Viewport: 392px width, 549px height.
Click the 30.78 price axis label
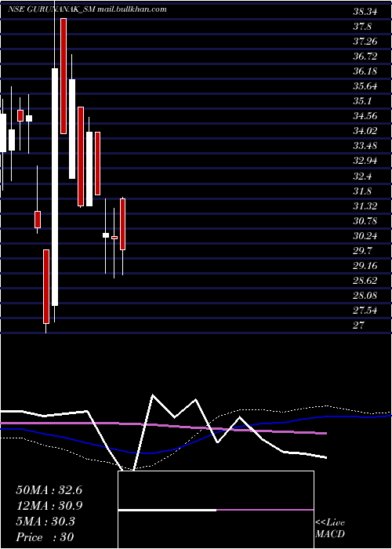coord(365,221)
